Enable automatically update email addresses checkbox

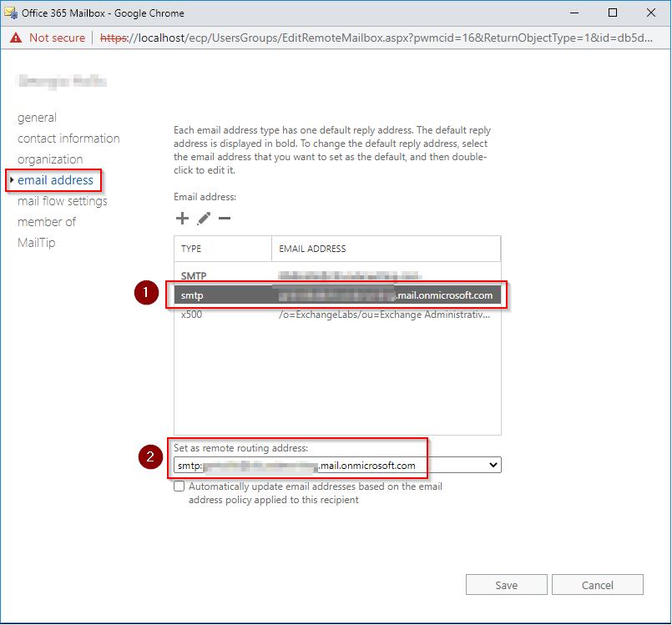click(179, 486)
